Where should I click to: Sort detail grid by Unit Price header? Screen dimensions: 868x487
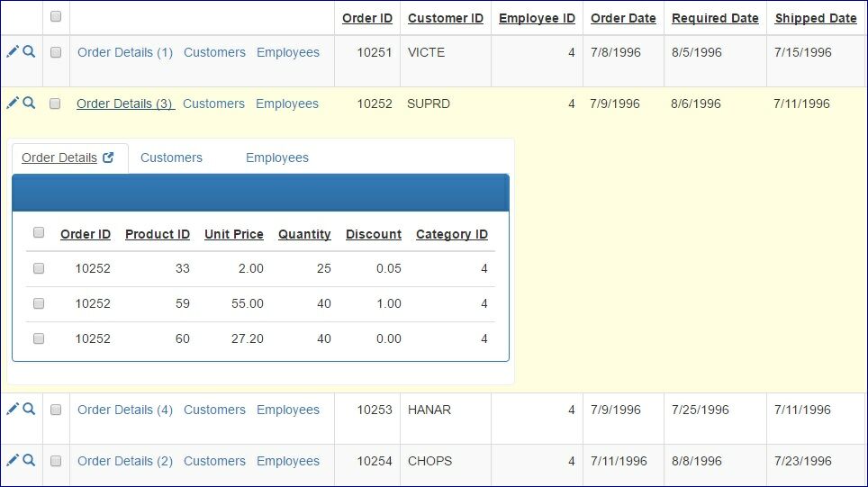[x=234, y=235]
